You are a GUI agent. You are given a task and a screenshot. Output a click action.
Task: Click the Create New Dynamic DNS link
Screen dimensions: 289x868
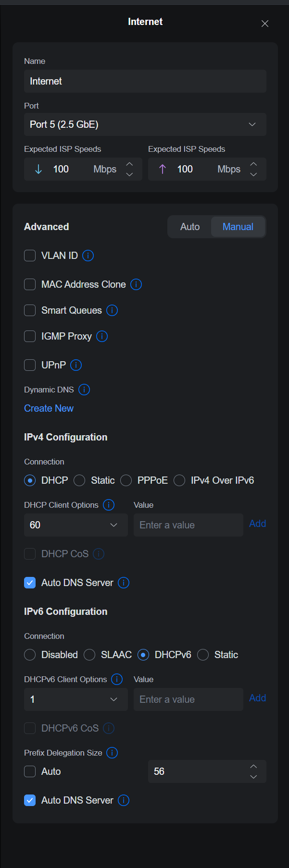[49, 408]
